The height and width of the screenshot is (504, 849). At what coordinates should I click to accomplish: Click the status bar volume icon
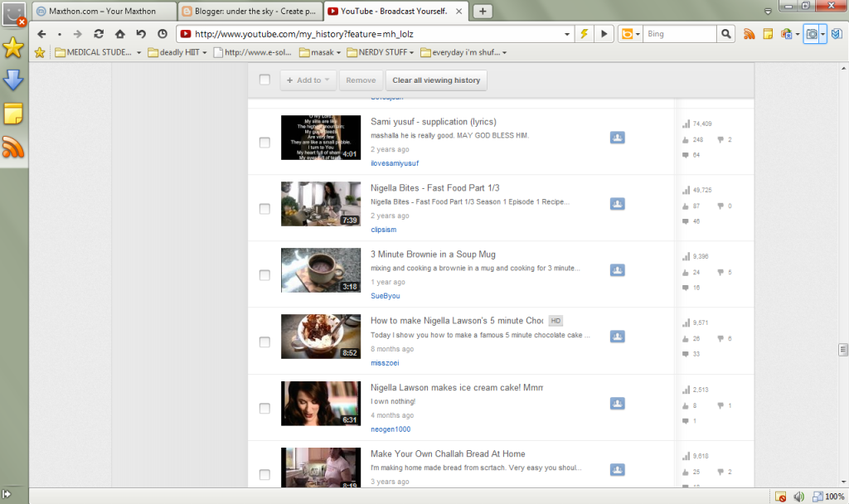(798, 497)
